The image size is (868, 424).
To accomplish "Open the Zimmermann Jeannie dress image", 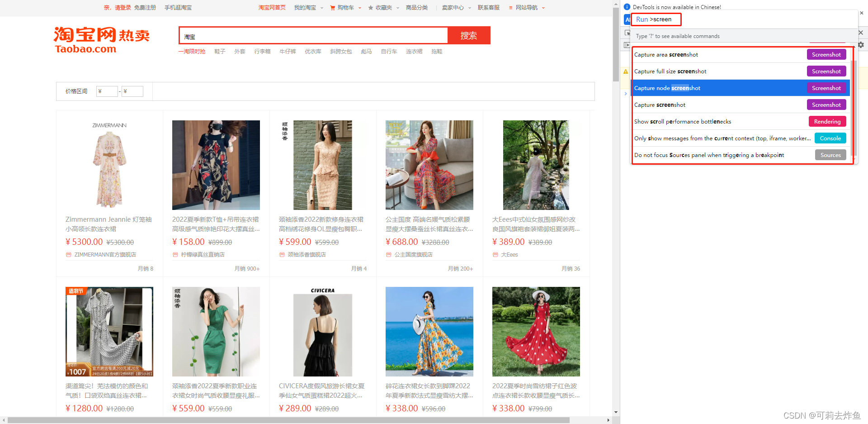I will coord(109,165).
